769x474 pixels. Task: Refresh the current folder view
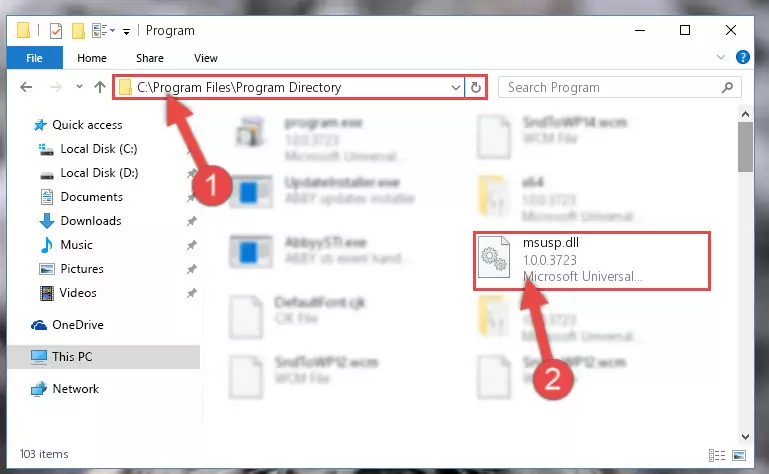(x=475, y=87)
